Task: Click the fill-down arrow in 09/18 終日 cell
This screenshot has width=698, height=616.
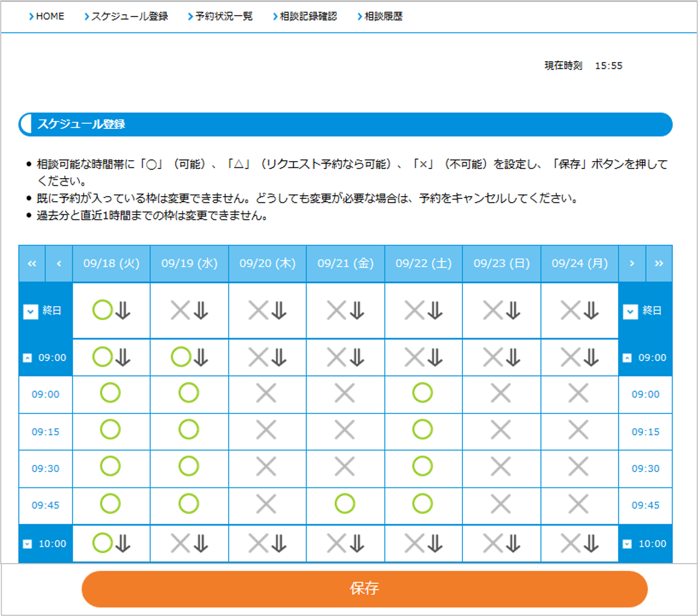Action: click(123, 311)
